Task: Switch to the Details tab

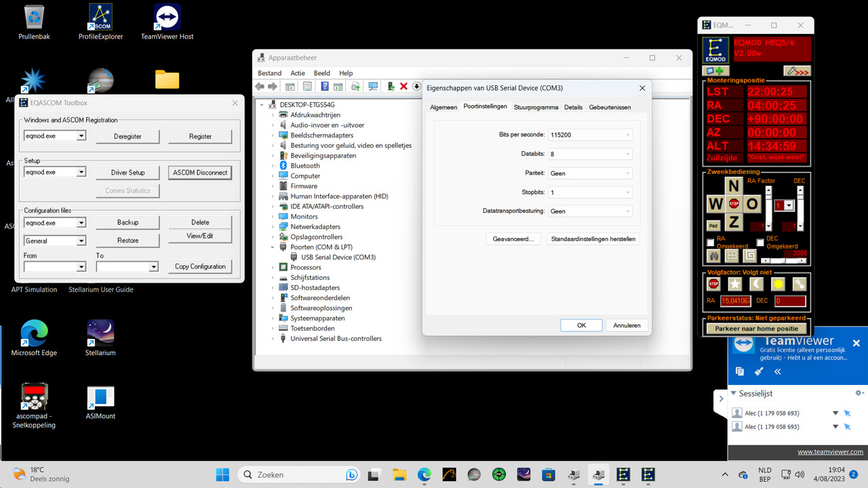Action: point(573,107)
